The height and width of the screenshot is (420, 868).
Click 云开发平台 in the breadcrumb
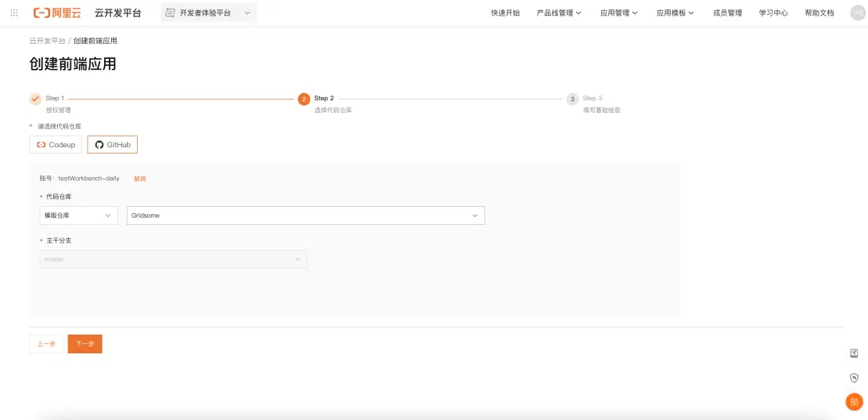tap(47, 41)
